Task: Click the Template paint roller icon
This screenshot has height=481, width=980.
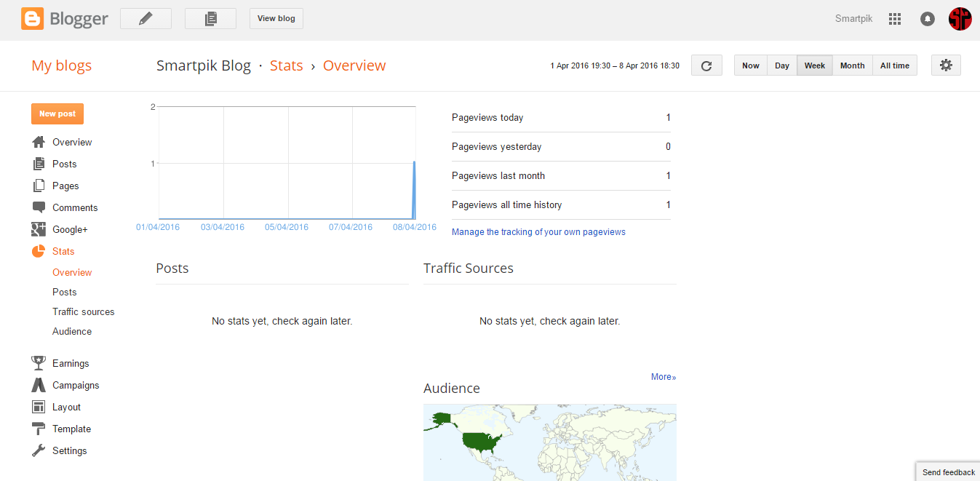Action: coord(39,429)
